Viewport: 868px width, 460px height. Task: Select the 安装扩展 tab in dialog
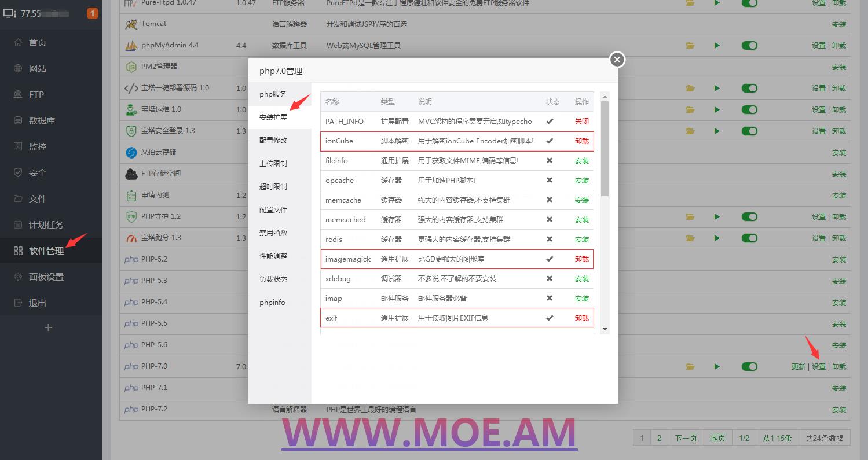click(280, 117)
